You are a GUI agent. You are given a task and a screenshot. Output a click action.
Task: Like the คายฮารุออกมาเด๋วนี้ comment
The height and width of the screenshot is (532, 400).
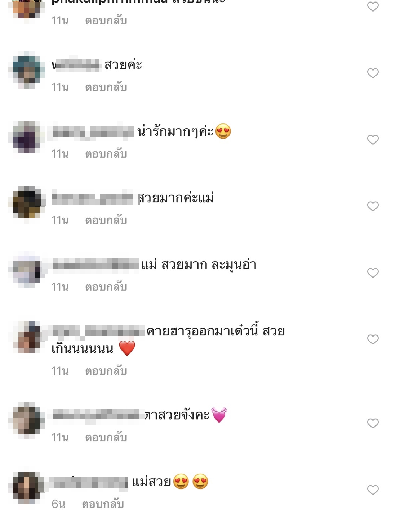(373, 339)
